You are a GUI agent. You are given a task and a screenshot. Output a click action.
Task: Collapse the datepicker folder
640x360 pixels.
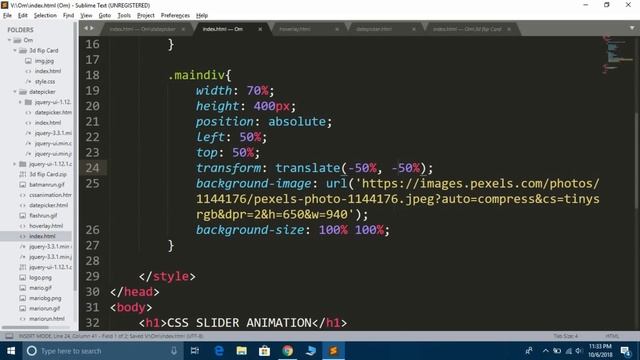(15, 92)
